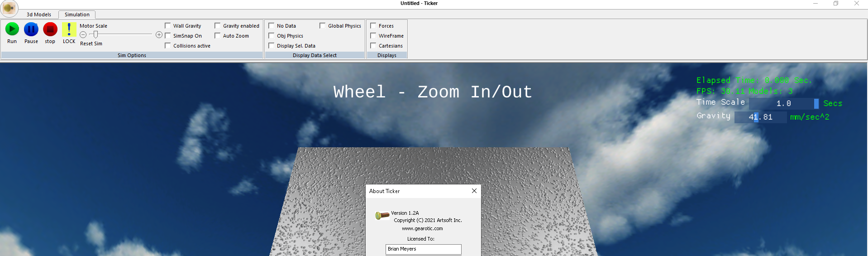Close the About Ticker dialog
The width and height of the screenshot is (868, 256).
coord(474,191)
